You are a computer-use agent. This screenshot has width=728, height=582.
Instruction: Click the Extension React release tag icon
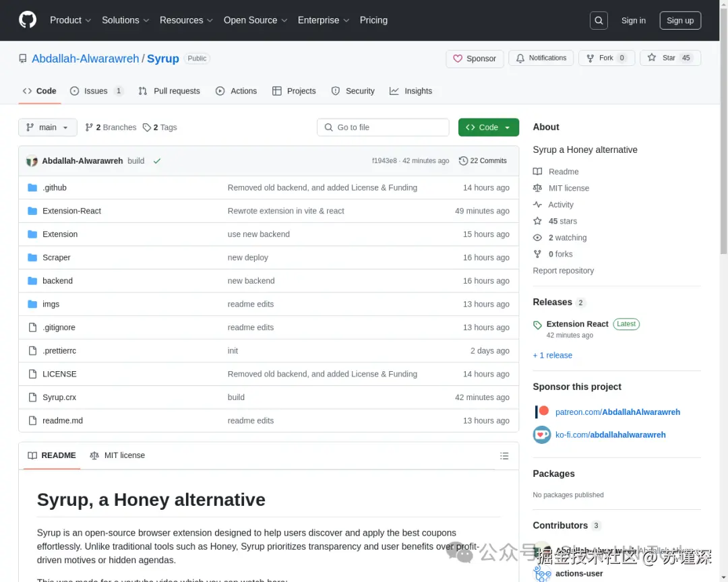point(537,325)
